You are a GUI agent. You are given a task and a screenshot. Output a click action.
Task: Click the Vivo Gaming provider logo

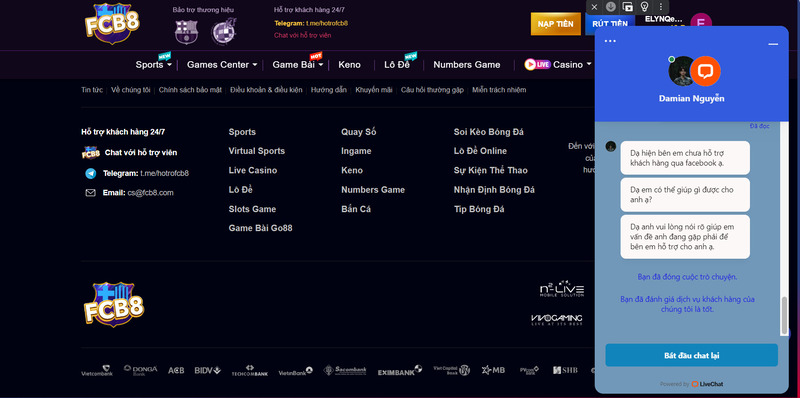click(557, 319)
